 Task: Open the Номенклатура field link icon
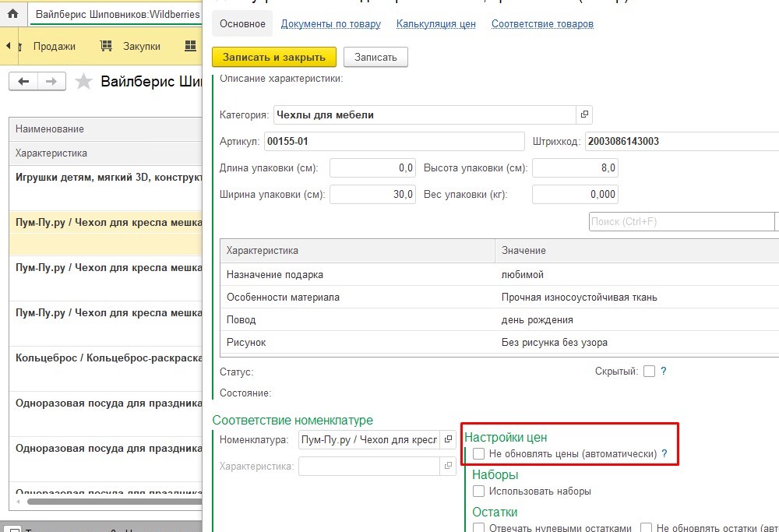tap(448, 439)
